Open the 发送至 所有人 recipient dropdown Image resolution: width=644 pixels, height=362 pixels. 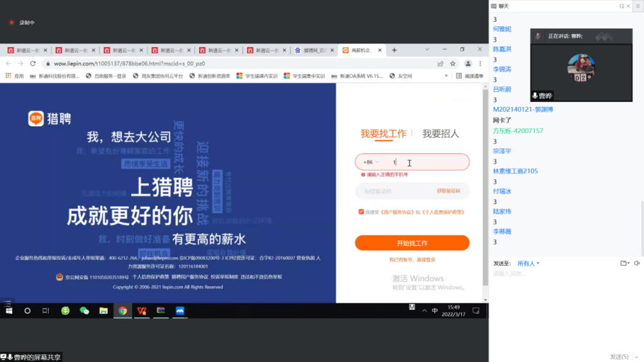pos(528,263)
